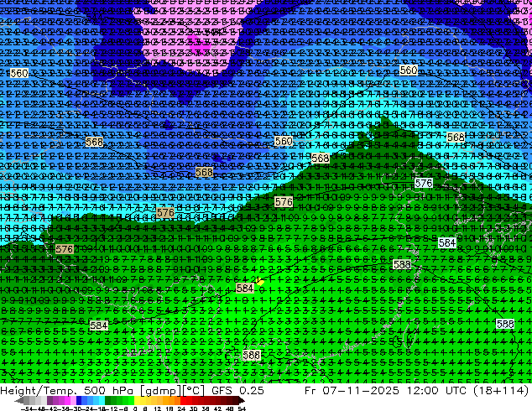The height and width of the screenshot is (411, 532).
Task: Click the small yellow spot on the map
Action: click(260, 282)
